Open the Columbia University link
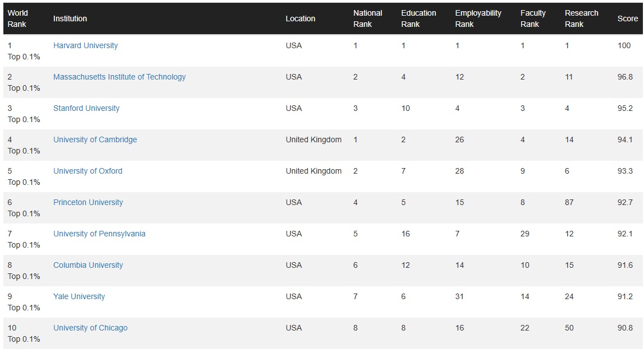644x349 pixels. point(88,265)
